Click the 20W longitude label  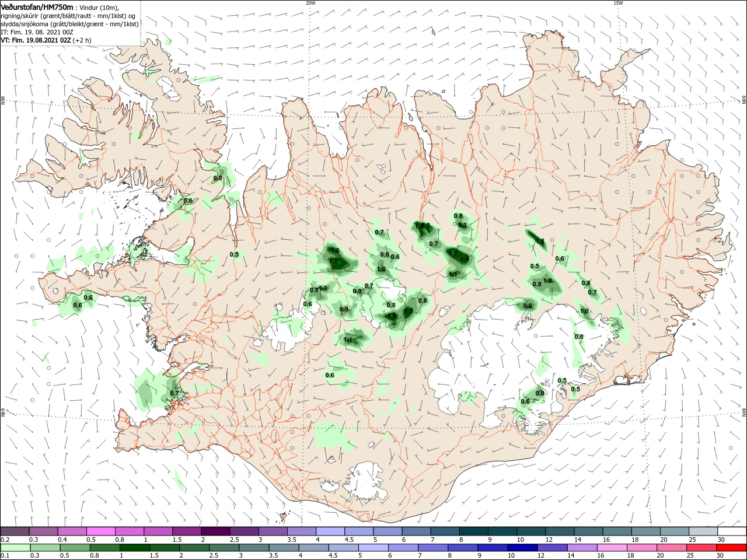(310, 3)
